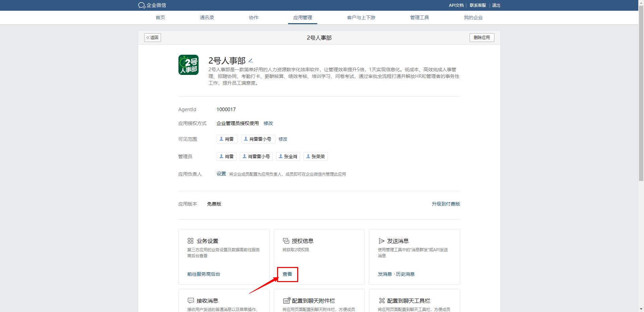Click the 张荣荣 administrator tag
The image size is (644, 312).
point(316,157)
